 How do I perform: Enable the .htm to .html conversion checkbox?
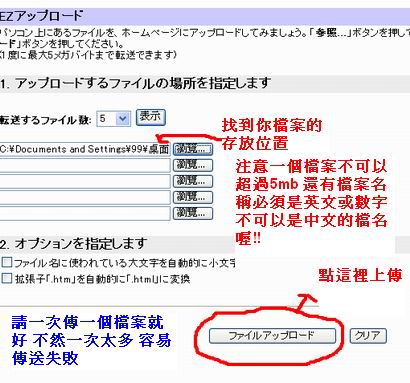coord(7,278)
